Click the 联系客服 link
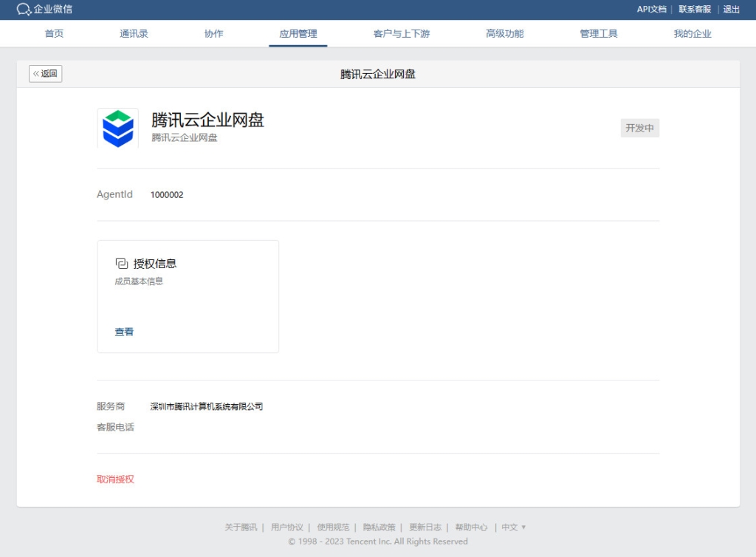The height and width of the screenshot is (557, 756). [695, 9]
